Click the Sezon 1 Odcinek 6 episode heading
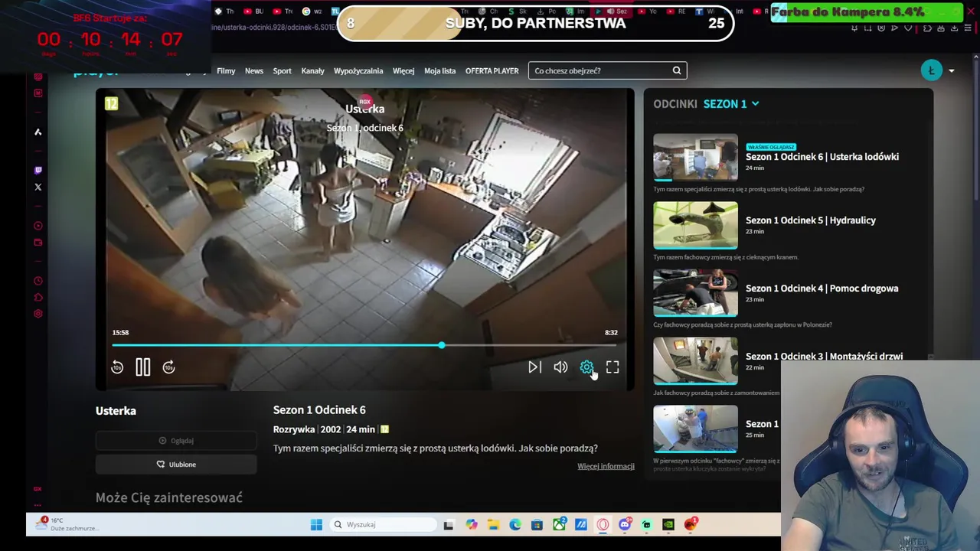 (319, 410)
